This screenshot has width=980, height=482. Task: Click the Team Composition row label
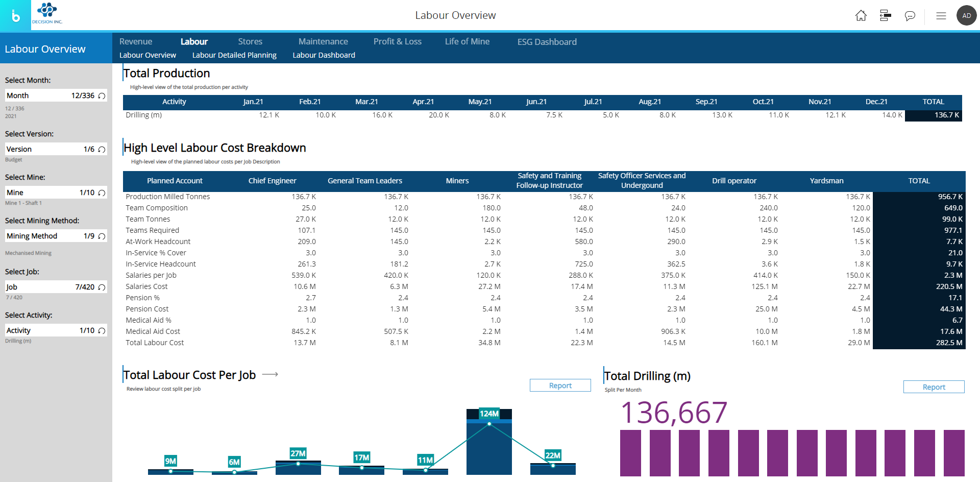point(157,208)
